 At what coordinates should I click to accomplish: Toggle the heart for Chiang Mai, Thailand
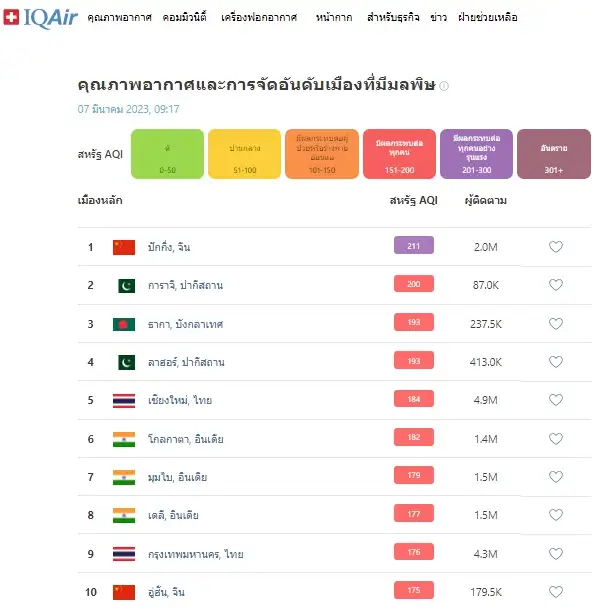(556, 400)
